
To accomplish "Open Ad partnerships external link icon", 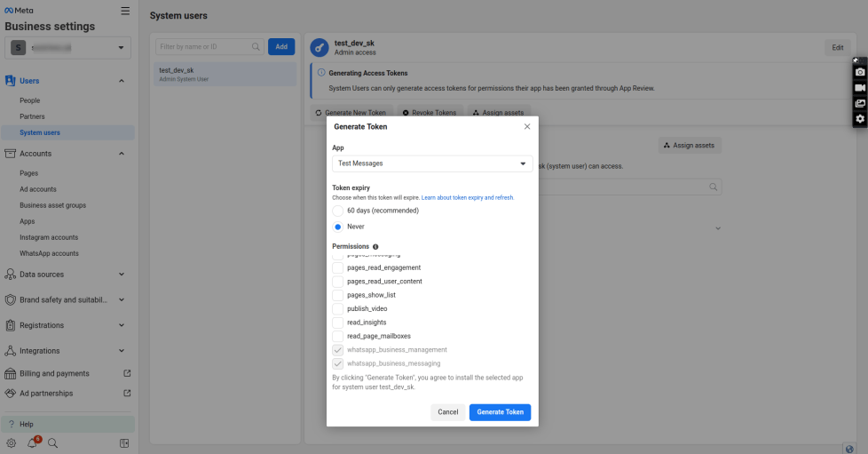I will (x=127, y=394).
